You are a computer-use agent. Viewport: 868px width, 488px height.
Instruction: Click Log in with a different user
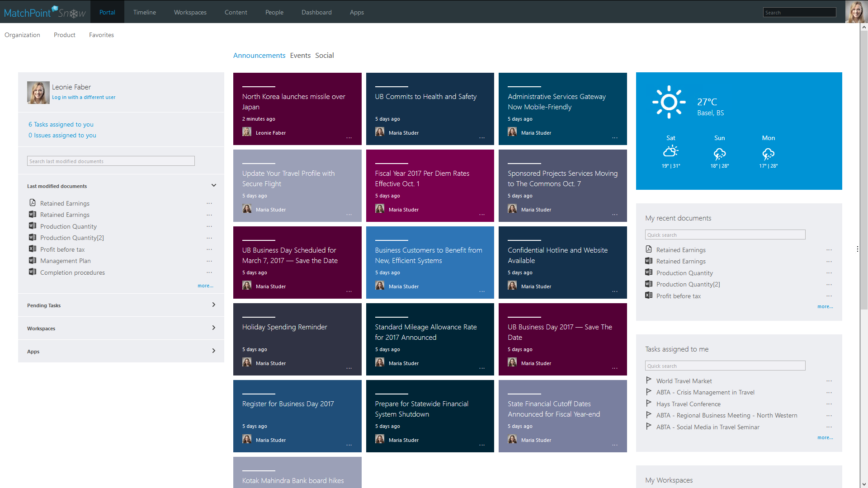tap(84, 97)
